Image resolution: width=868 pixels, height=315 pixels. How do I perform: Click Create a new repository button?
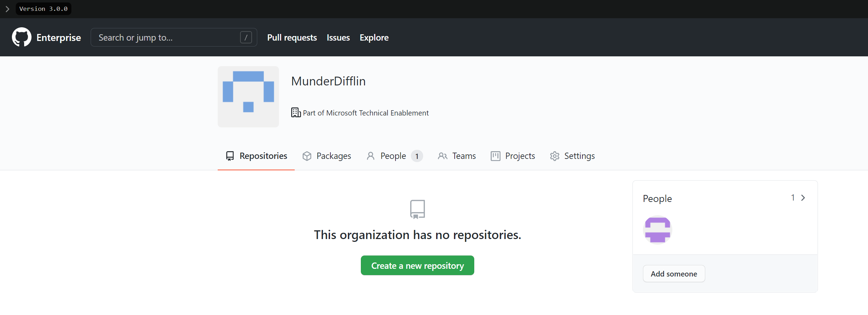point(418,265)
